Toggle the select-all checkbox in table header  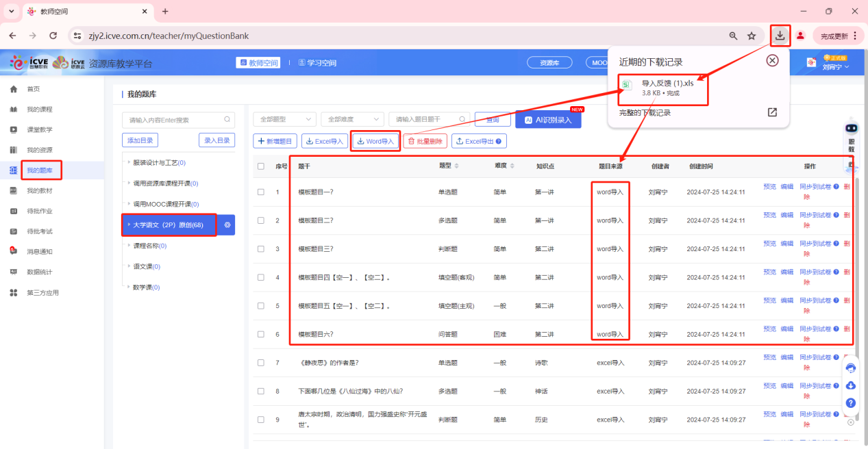pos(260,166)
